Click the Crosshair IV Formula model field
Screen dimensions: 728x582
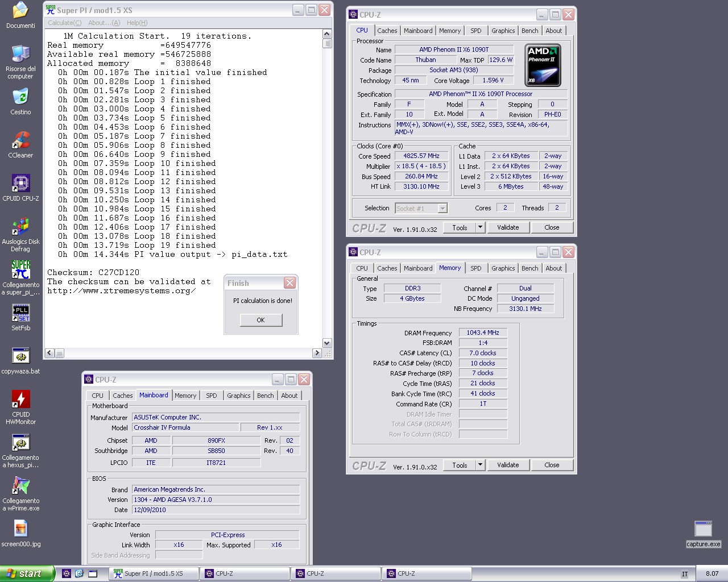185,427
